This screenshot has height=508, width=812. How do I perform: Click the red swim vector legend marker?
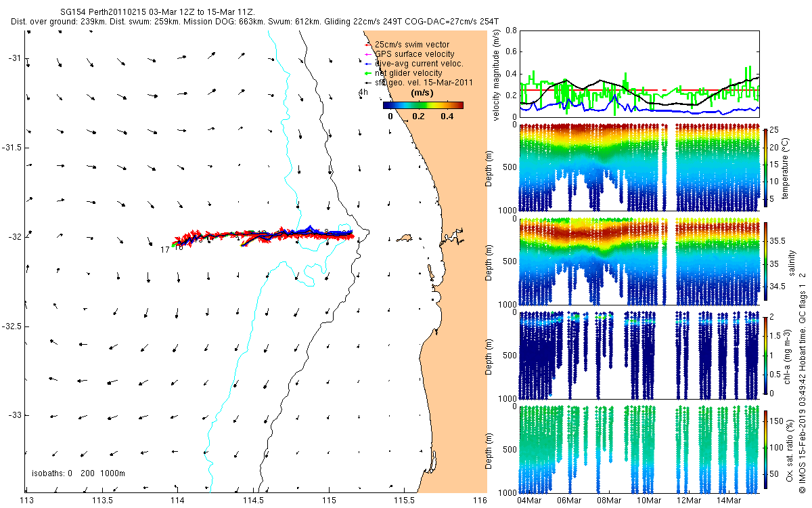pyautogui.click(x=368, y=45)
